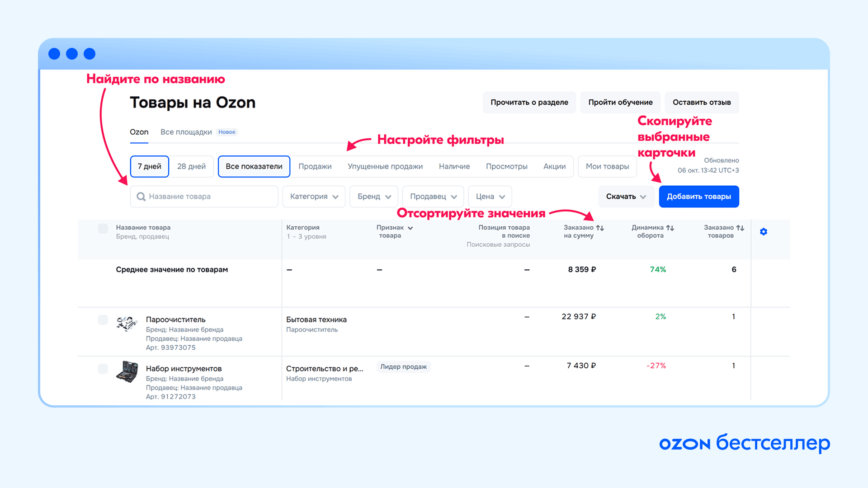Click the search magnifier icon
The width and height of the screenshot is (868, 488).
(141, 197)
